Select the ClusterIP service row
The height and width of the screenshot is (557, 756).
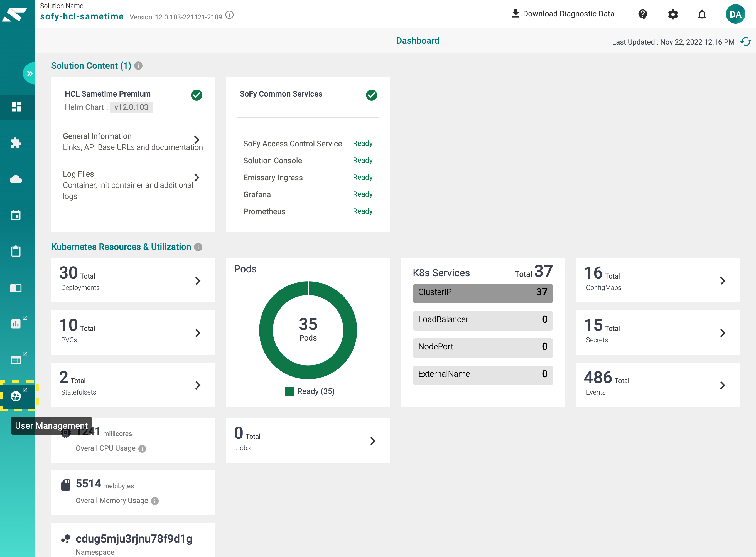point(483,293)
